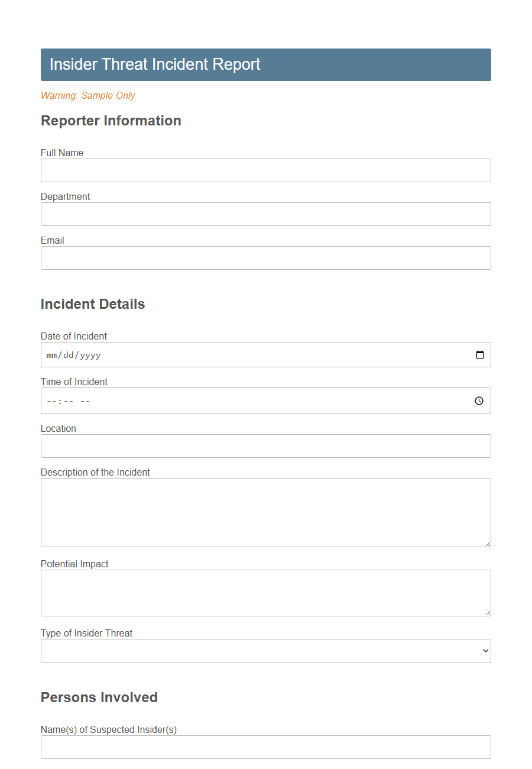Click the Insider Threat Incident Report header
The image size is (532, 769).
[155, 64]
